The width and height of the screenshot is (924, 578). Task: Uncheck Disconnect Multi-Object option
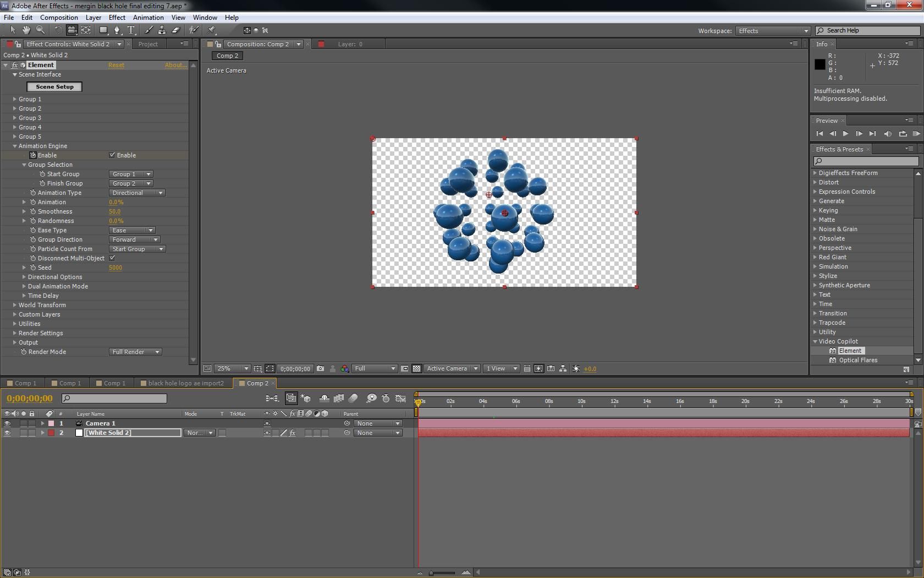coord(112,258)
